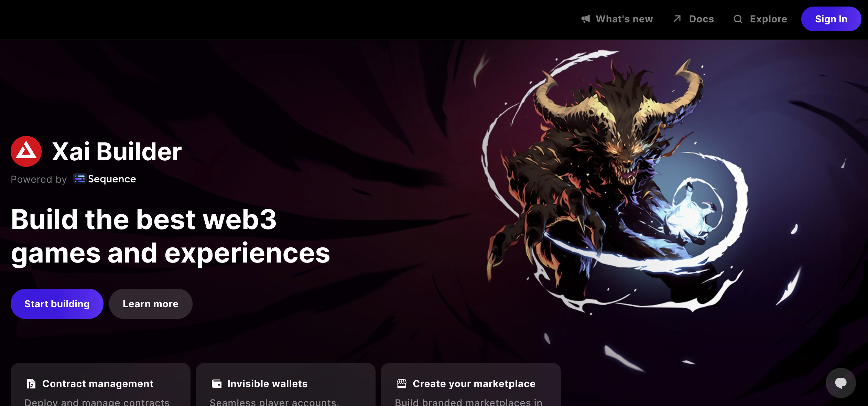Click the marketplace storefront icon

pos(402,383)
